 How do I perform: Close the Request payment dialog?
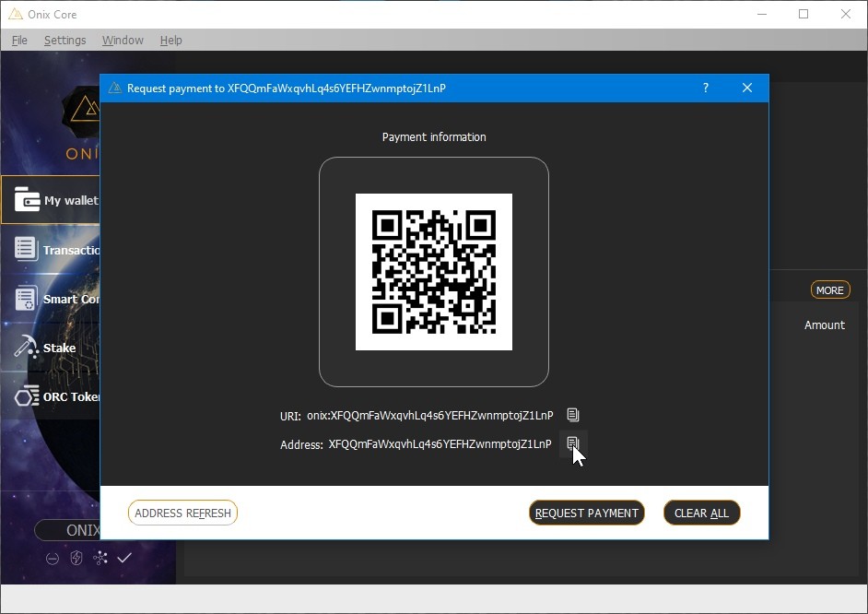pos(747,88)
